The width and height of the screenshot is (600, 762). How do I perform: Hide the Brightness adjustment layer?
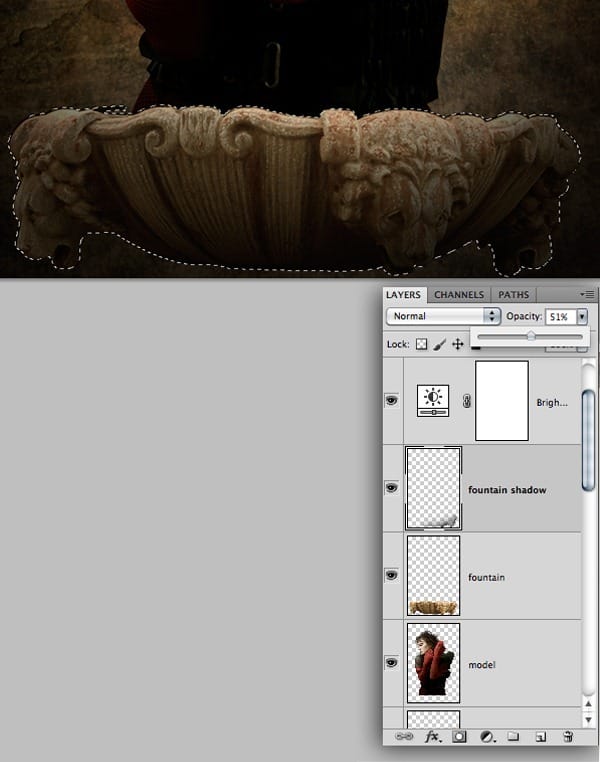point(392,400)
